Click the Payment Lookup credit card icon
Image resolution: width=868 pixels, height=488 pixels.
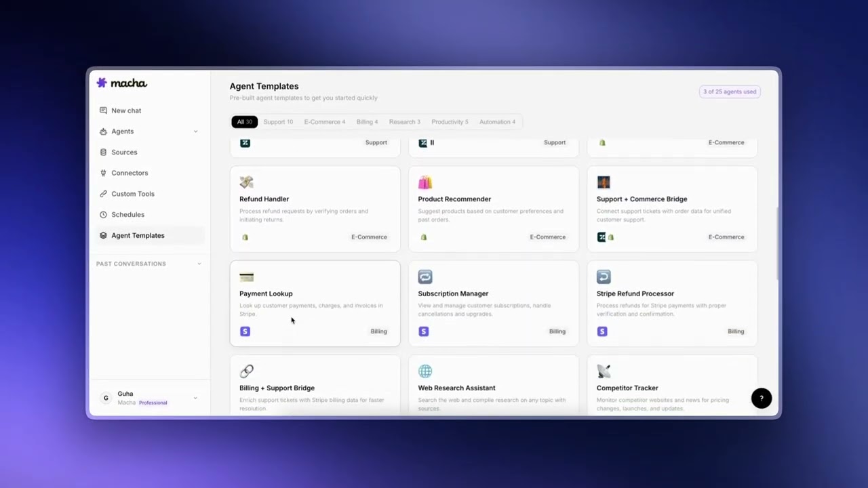point(246,277)
